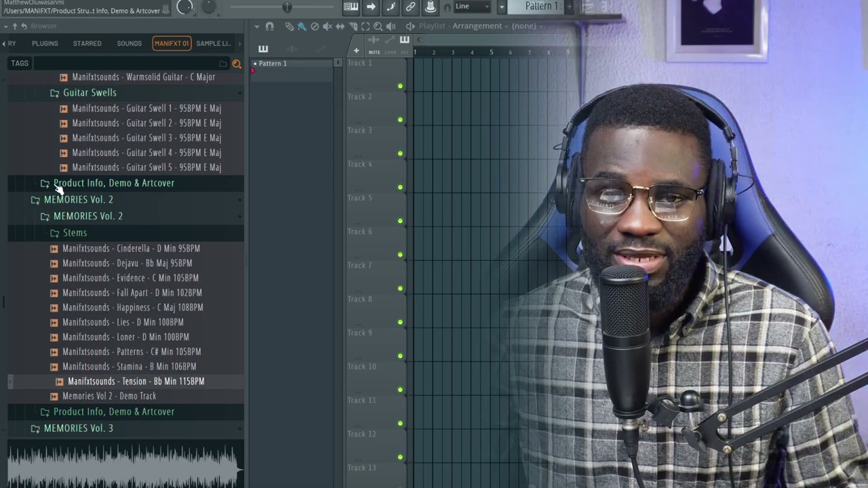Mute Track 1 using its green light
Viewport: 868px width, 488px height.
[400, 86]
